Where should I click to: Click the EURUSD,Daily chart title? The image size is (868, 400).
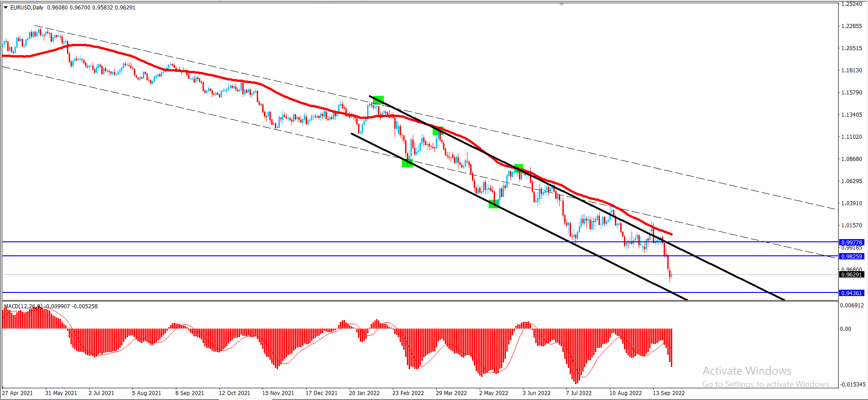tap(27, 7)
